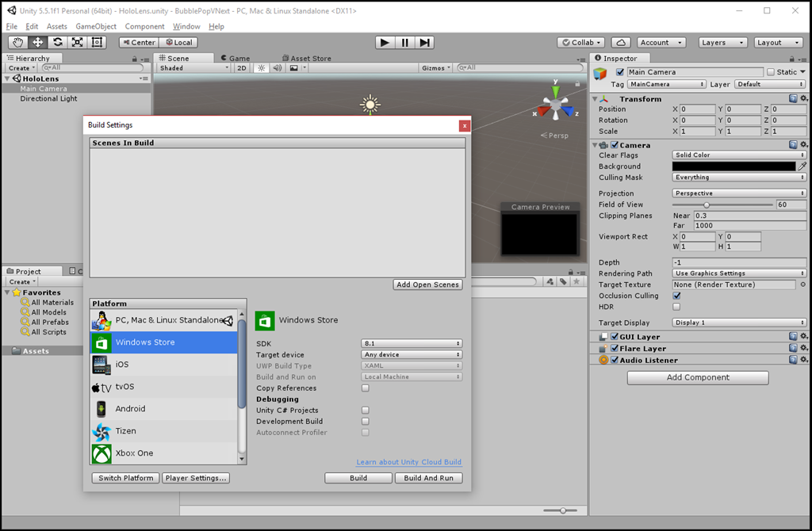This screenshot has height=531, width=812.
Task: Click the Add Open Scenes button
Action: [427, 285]
